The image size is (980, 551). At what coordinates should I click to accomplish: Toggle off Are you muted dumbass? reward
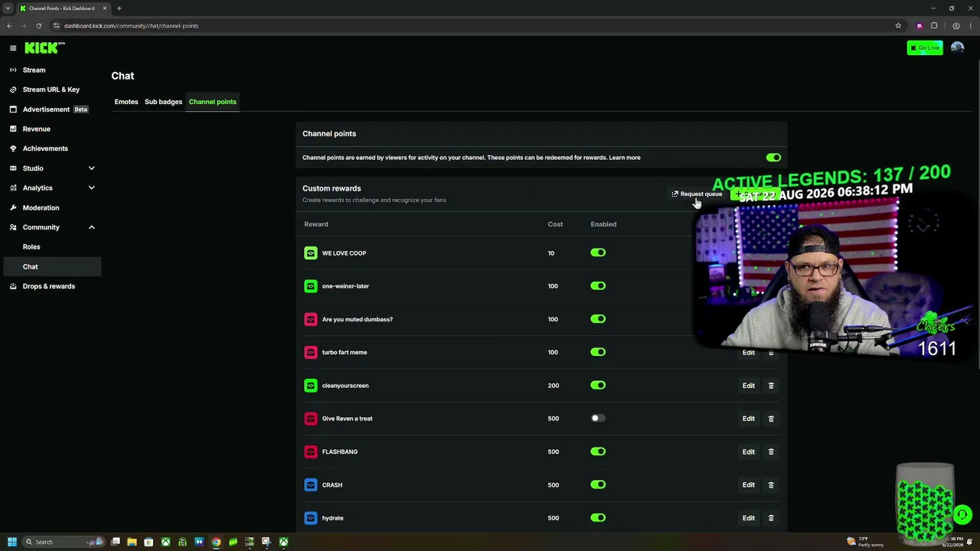598,319
